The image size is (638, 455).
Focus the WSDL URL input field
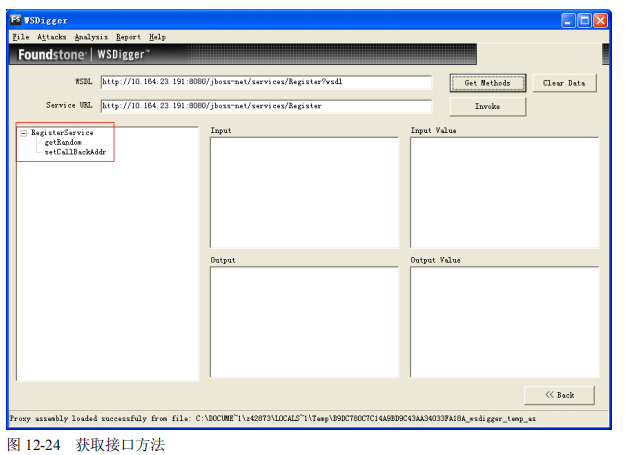point(266,82)
